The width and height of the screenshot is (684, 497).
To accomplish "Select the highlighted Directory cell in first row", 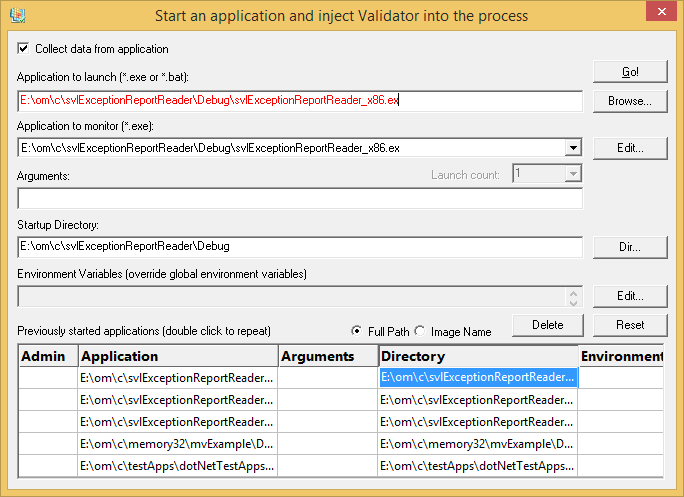I will click(478, 377).
